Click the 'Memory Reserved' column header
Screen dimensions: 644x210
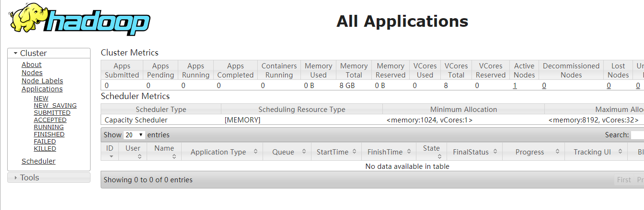(391, 70)
